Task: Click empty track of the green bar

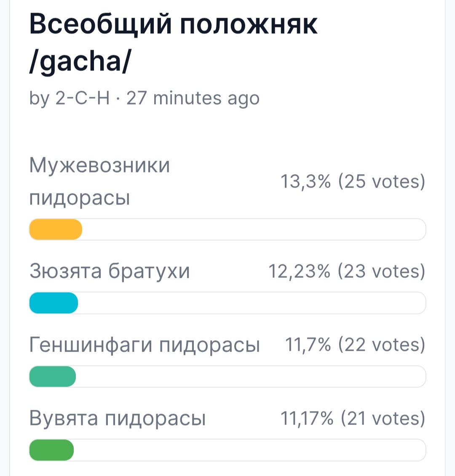Action: click(x=250, y=450)
